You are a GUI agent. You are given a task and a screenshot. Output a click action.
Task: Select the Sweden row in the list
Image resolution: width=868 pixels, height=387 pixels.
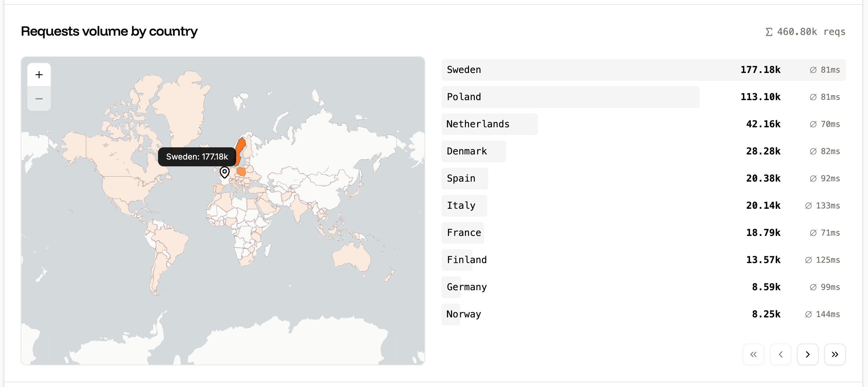tap(578, 70)
